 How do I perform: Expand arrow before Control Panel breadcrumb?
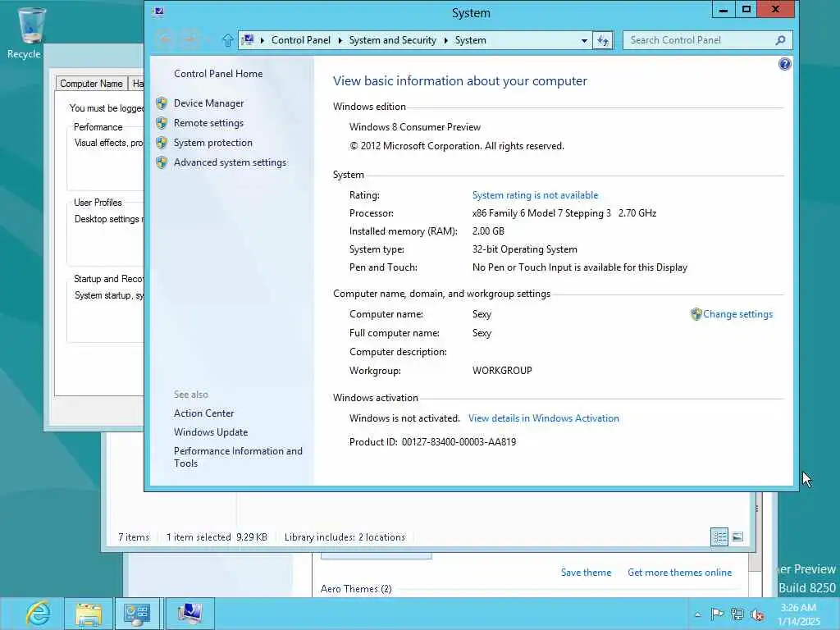click(x=262, y=40)
